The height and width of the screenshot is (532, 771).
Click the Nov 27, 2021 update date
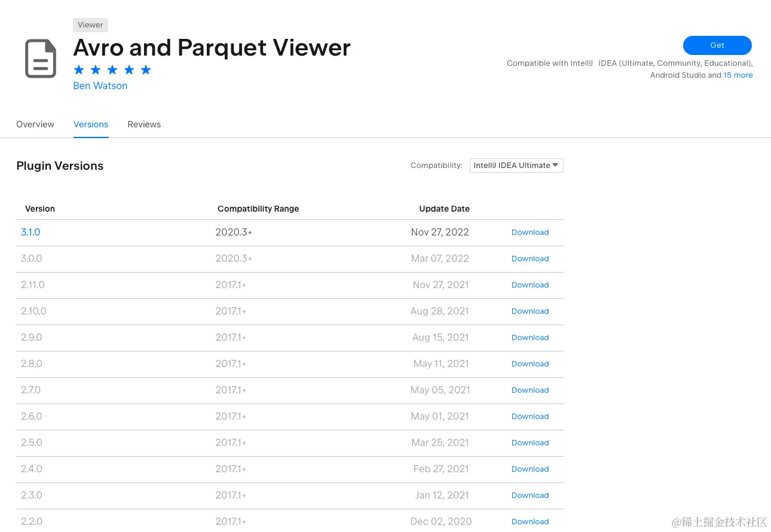coord(440,285)
